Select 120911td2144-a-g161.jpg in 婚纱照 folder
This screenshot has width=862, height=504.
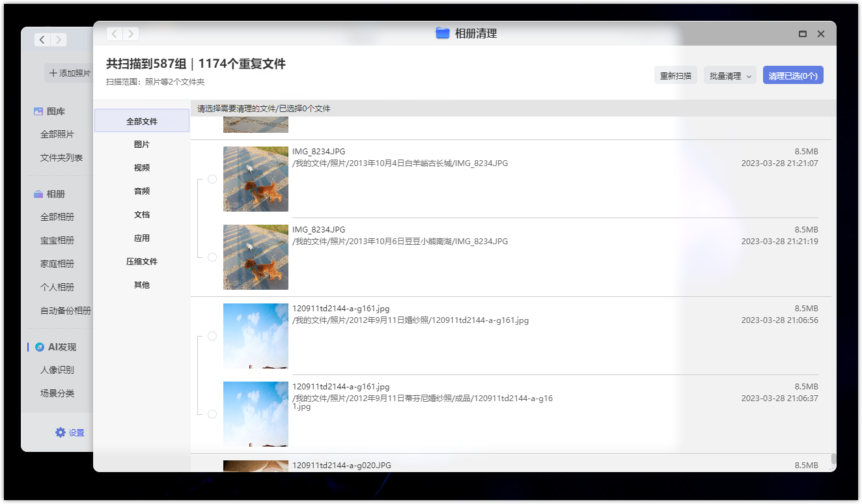pyautogui.click(x=212, y=336)
